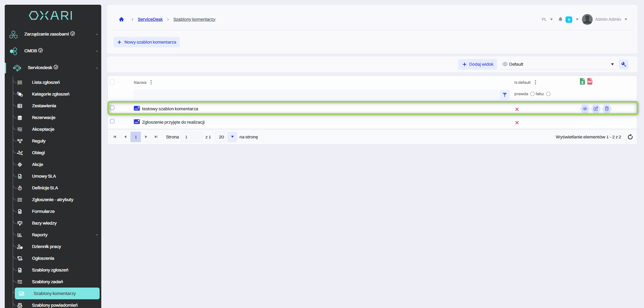644x308 pixels.
Task: Click the home icon in breadcrumb
Action: [x=121, y=19]
